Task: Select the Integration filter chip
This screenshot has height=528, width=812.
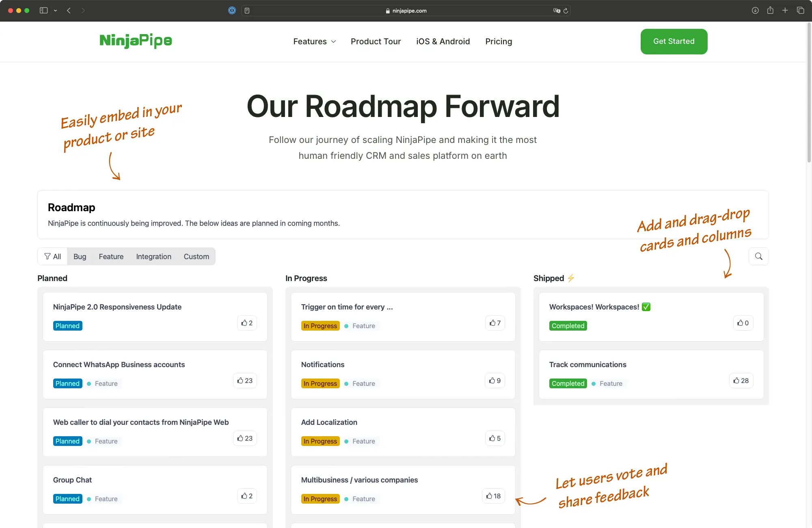Action: click(153, 256)
